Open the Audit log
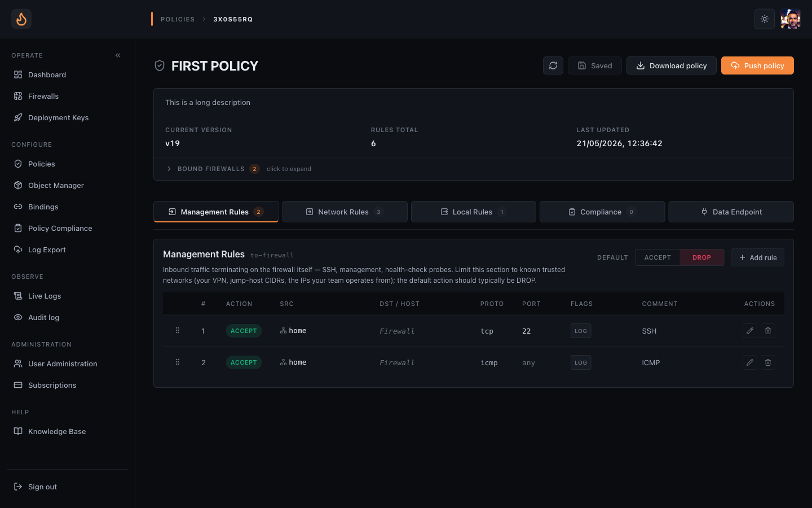 tap(67, 317)
